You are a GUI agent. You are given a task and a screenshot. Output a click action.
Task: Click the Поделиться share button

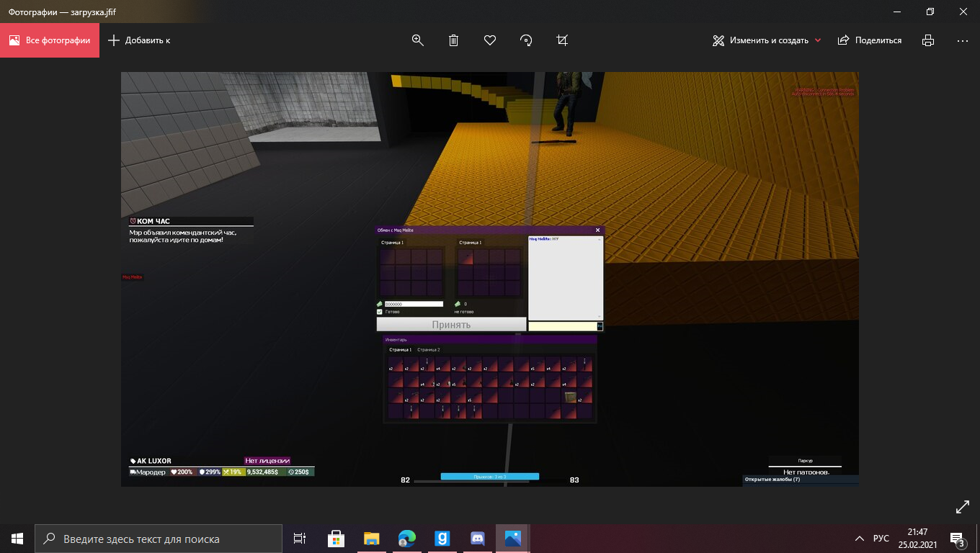[x=870, y=40]
